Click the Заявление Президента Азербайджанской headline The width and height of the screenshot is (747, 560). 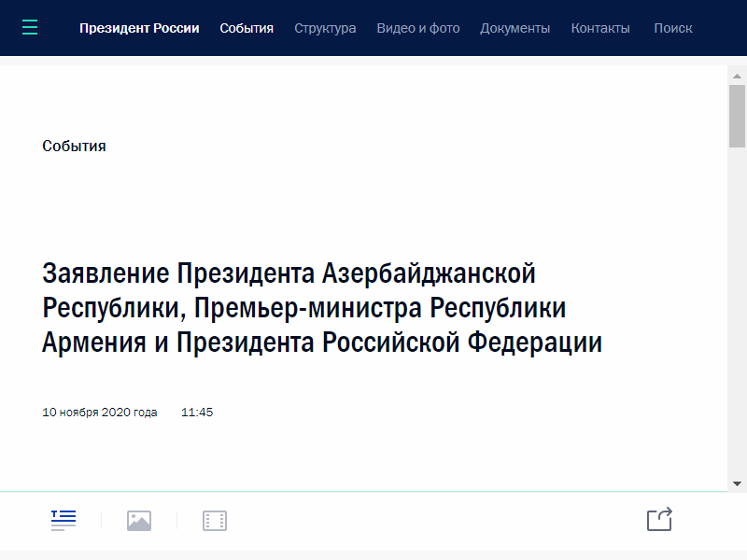[322, 308]
